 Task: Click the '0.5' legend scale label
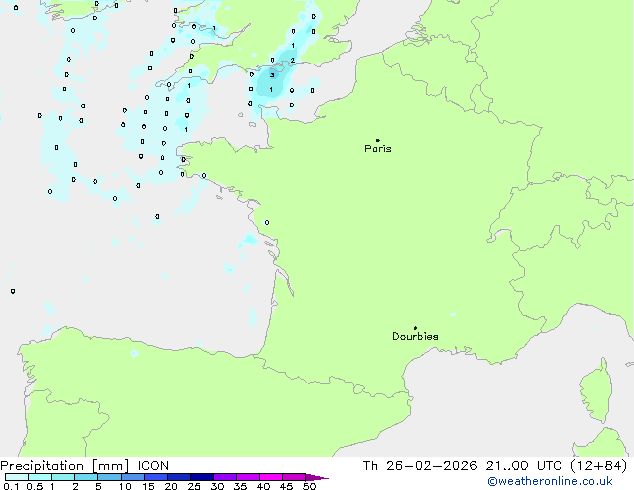(x=34, y=486)
